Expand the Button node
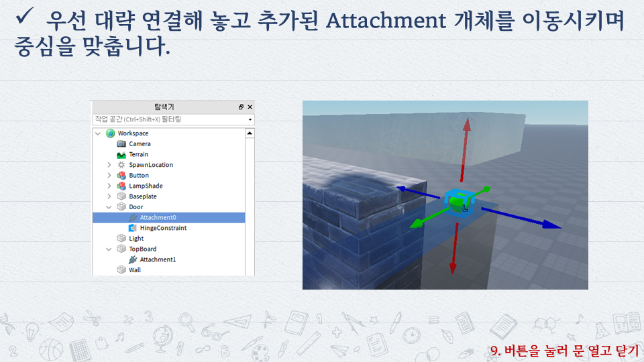Screen dimensions: 644x362 pos(109,175)
